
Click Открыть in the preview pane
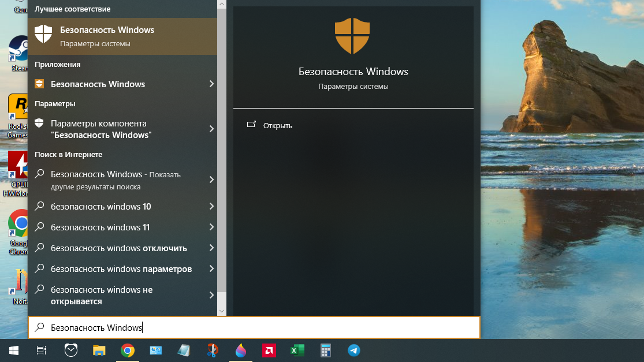(278, 126)
